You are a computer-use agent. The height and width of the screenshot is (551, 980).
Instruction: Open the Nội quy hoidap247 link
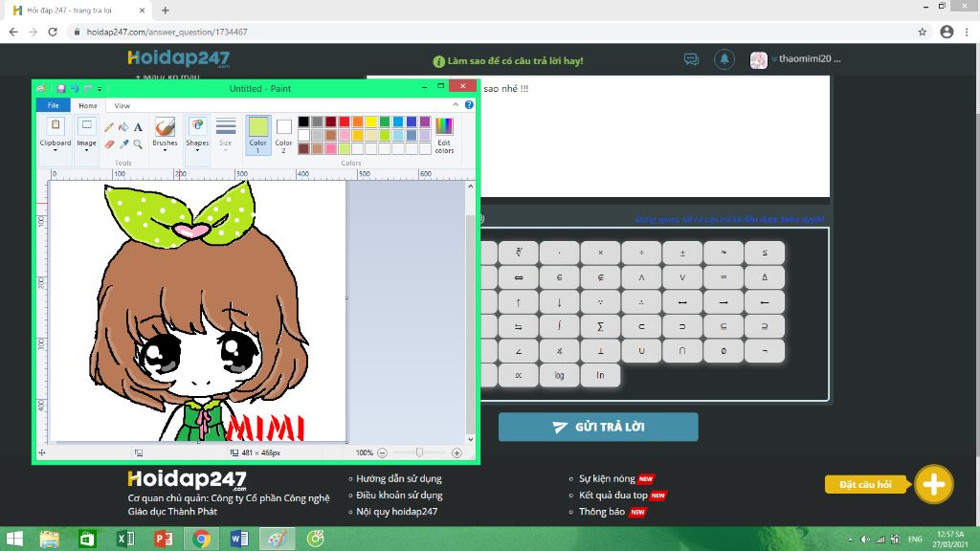pos(397,511)
